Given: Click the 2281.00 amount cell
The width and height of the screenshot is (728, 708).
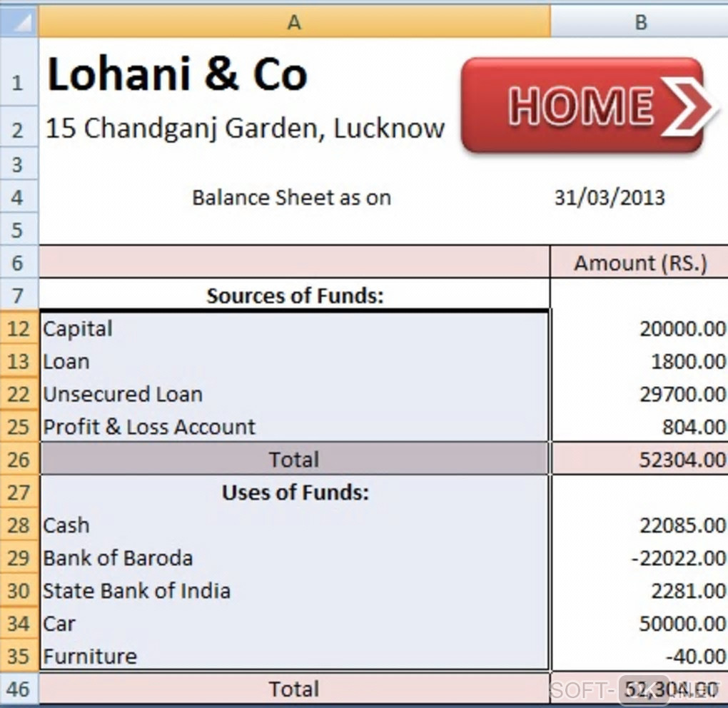Looking at the screenshot, I should click(639, 590).
